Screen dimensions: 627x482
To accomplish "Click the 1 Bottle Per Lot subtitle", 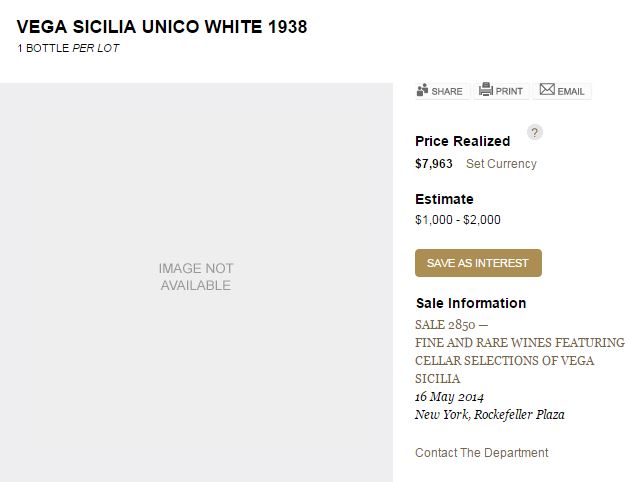I will point(68,48).
